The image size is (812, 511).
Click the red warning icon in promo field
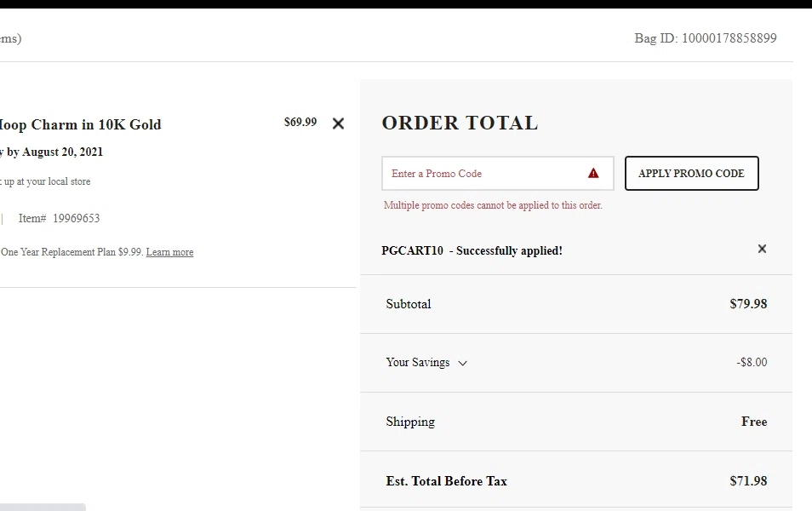tap(593, 173)
